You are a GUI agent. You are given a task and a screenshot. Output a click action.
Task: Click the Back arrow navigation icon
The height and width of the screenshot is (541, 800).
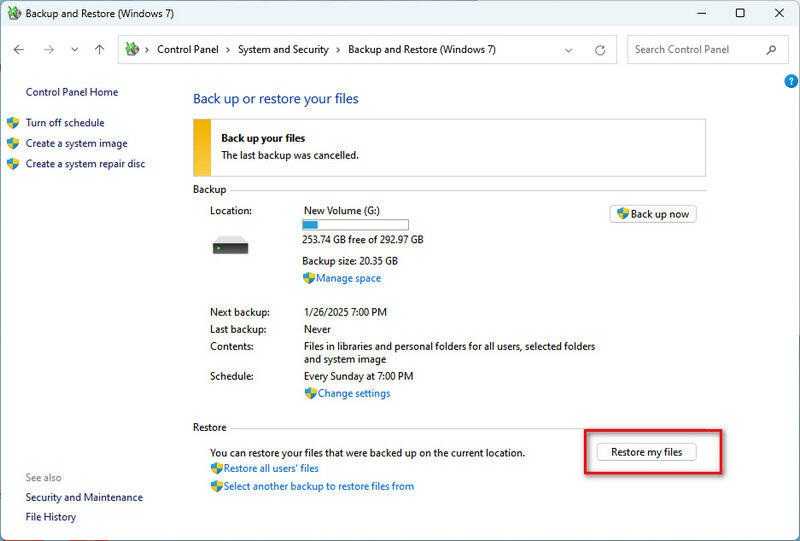[x=19, y=49]
